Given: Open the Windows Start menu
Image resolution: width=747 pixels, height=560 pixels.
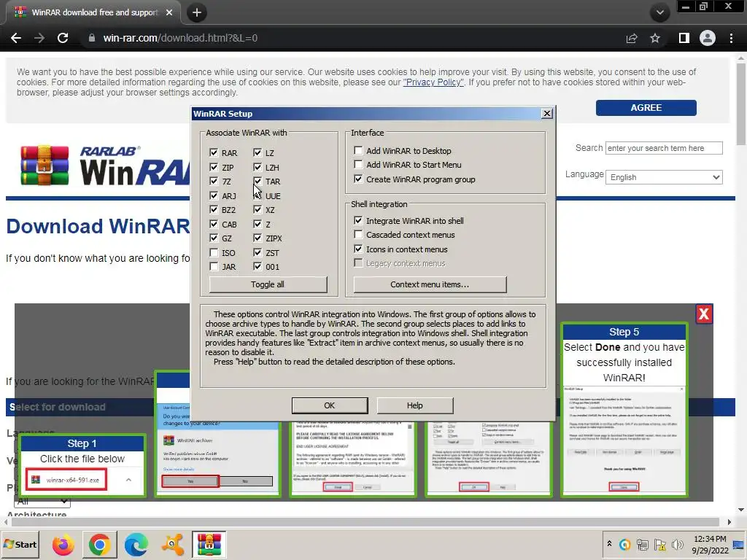Looking at the screenshot, I should [20, 545].
